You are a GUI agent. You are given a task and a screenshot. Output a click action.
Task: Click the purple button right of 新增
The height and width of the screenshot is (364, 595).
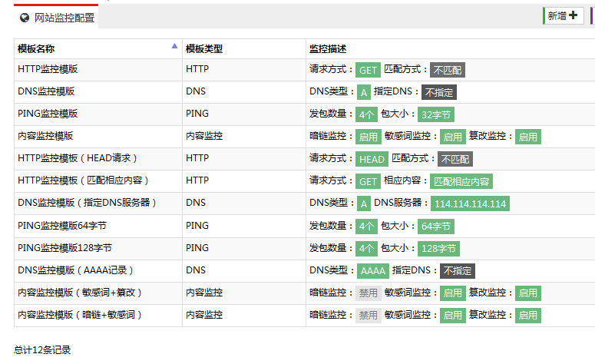pos(592,16)
